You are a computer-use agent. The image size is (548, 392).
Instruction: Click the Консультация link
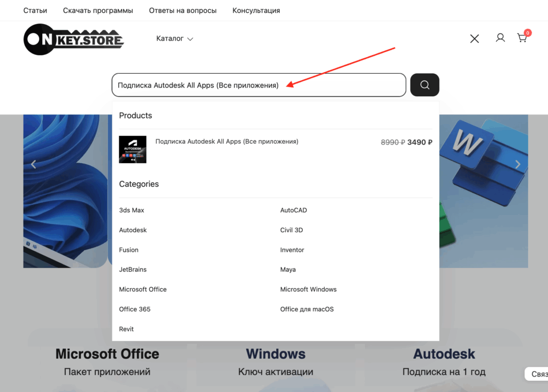(256, 11)
